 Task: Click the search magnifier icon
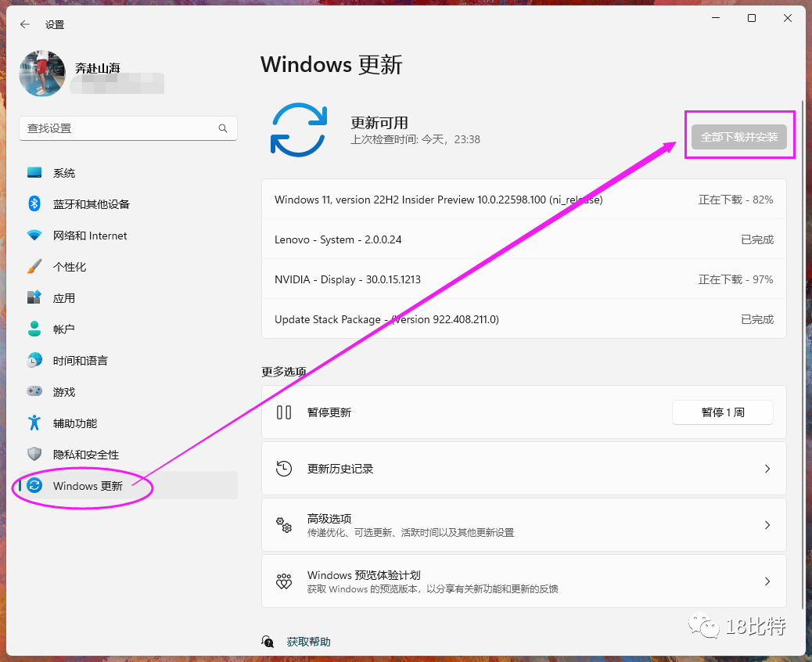(223, 128)
